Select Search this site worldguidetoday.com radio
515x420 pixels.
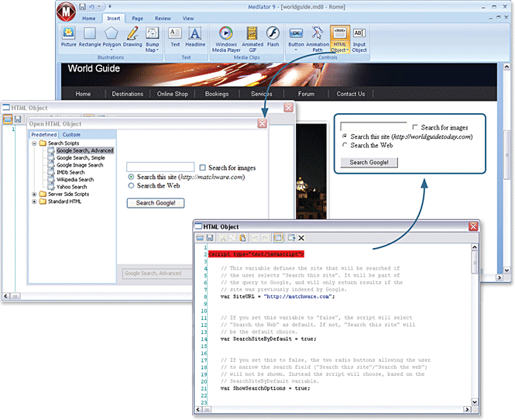click(x=345, y=136)
